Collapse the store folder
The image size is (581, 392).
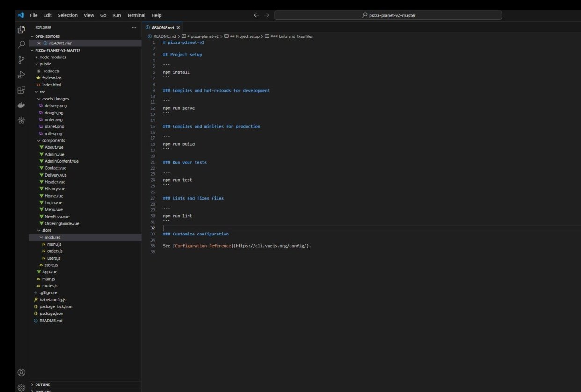(85, 230)
